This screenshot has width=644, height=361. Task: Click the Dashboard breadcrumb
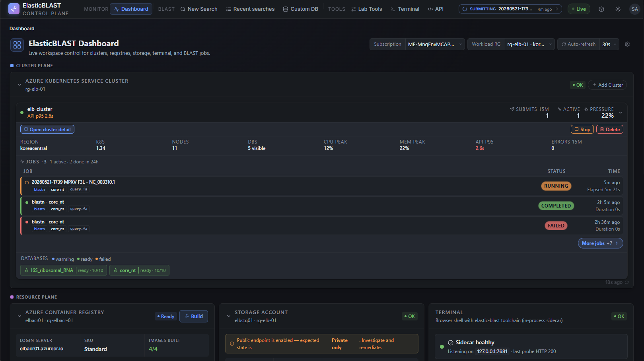coord(22,29)
